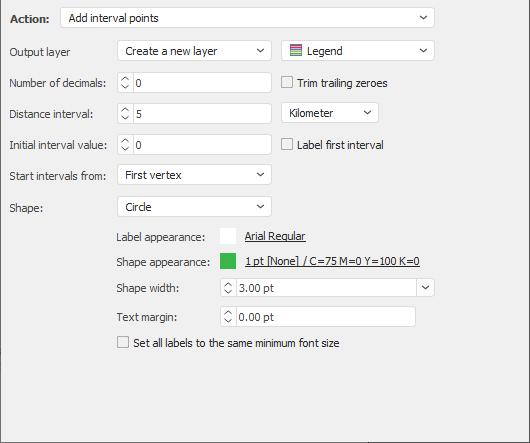This screenshot has height=443, width=530.
Task: Click the Shape width stepper arrows
Action: pos(228,288)
